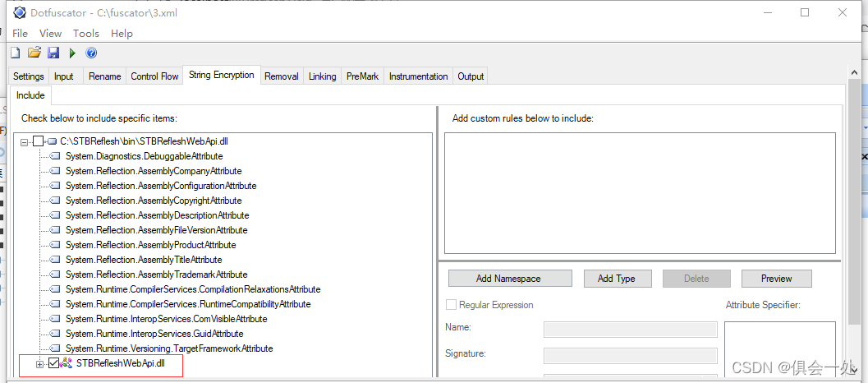Viewport: 868px width, 383px height.
Task: Select System.Diagnostics.DebuggableAttribute row text
Action: coord(144,156)
